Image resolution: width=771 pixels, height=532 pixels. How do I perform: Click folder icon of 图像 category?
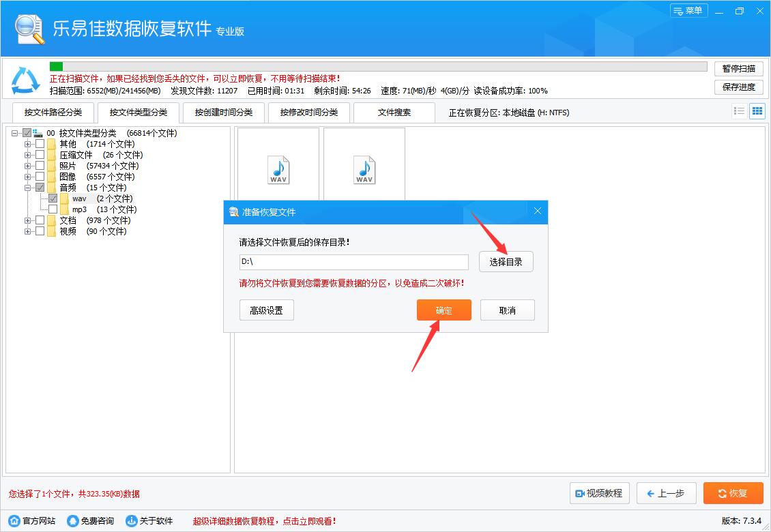click(52, 177)
